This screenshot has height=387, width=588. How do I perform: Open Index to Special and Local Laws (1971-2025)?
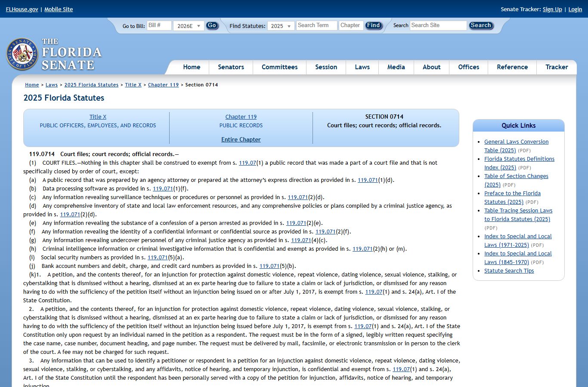coord(518,240)
